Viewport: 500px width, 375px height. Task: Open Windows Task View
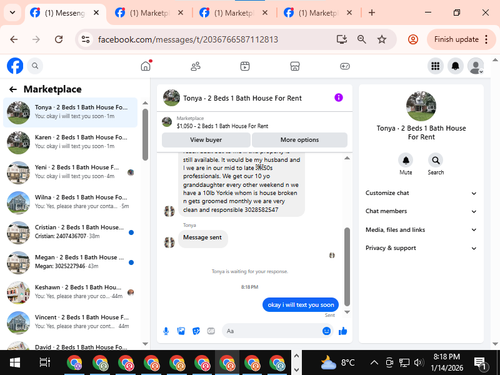coord(45,363)
